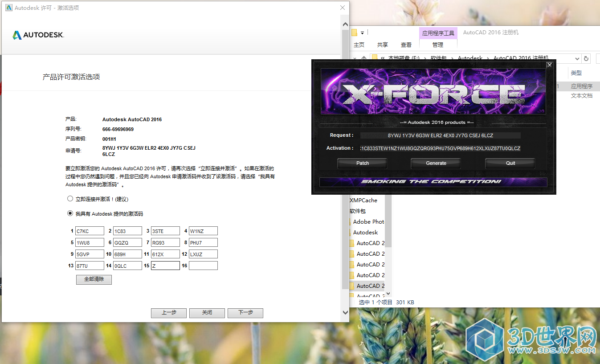The height and width of the screenshot is (364, 600).
Task: Click the folder icon in the Explorer title bar
Action: point(355,33)
